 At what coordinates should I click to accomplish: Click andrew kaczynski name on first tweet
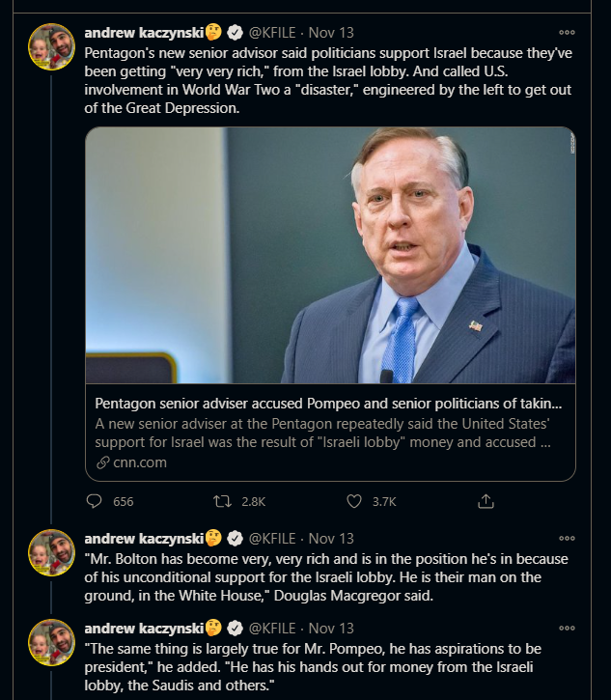(144, 33)
